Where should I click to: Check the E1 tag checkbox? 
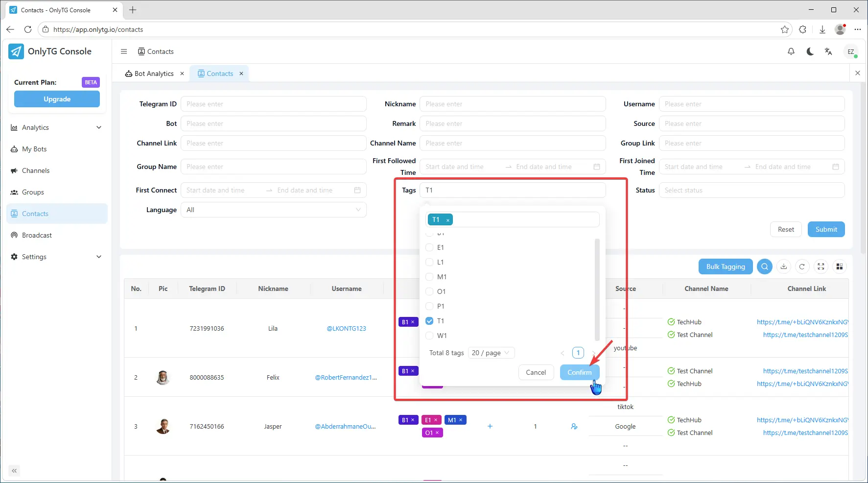pos(429,247)
